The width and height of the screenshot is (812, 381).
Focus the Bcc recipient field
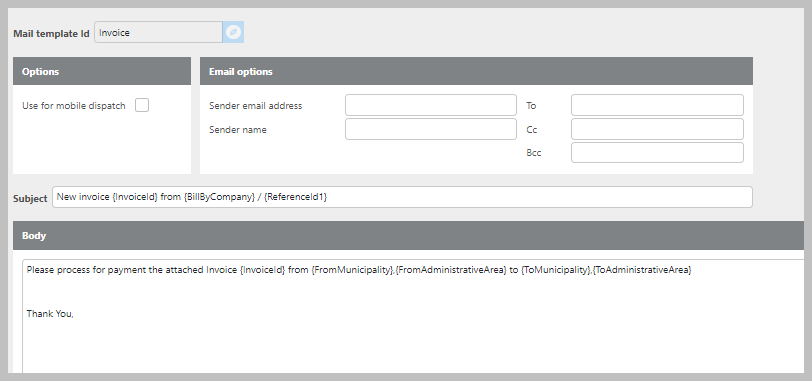point(657,153)
